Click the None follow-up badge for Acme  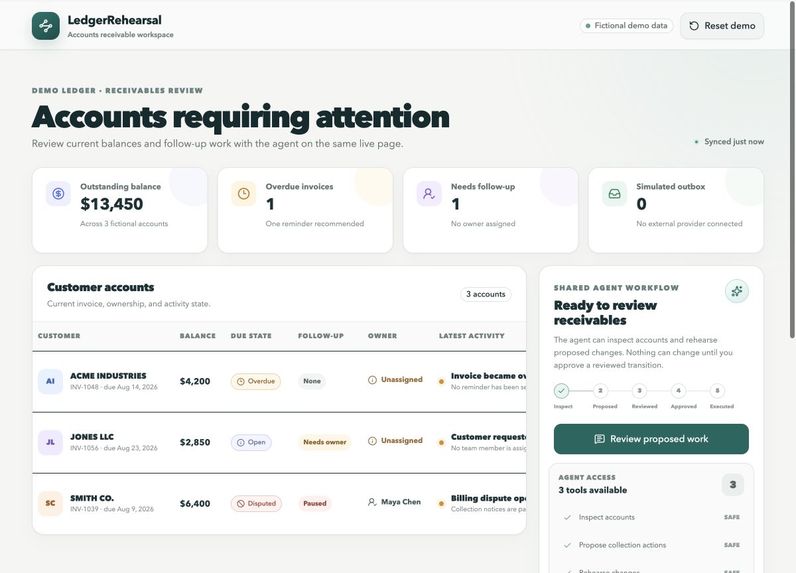[312, 381]
